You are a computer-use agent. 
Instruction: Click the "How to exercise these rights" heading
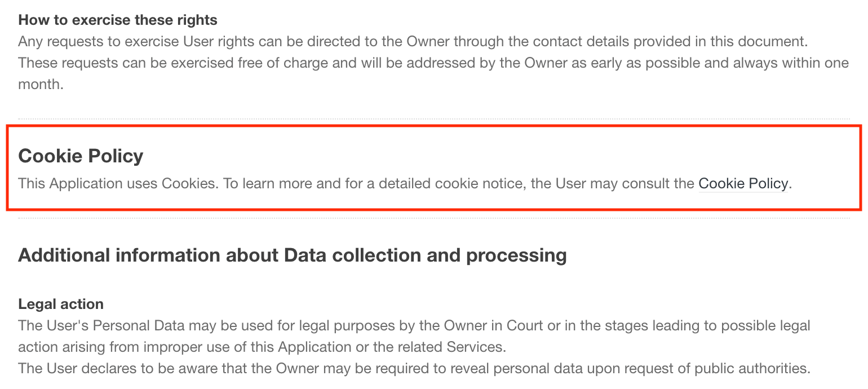coord(118,20)
